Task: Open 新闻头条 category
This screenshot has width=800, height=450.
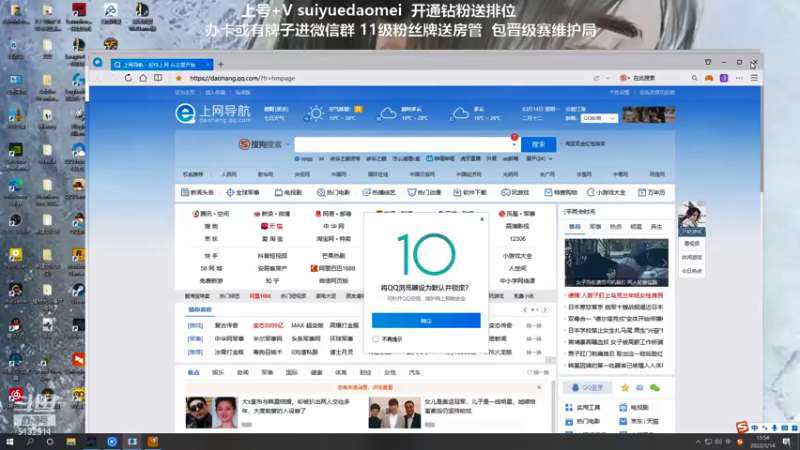Action: [x=197, y=192]
